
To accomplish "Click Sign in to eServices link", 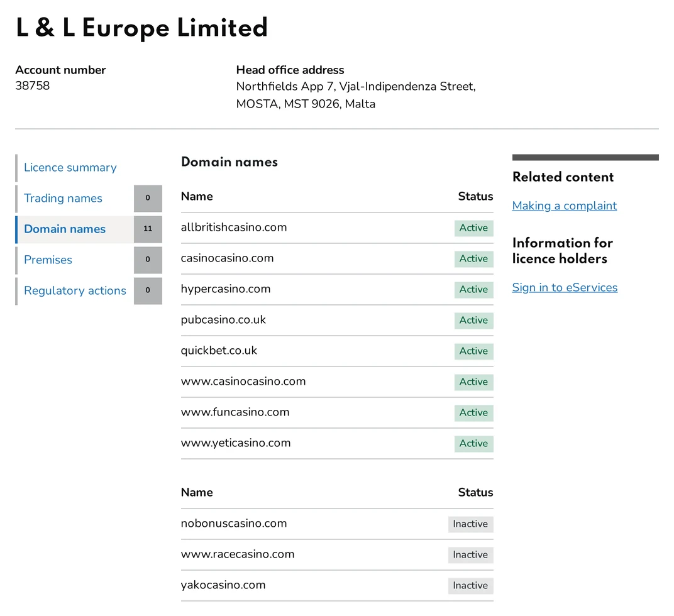I will (x=565, y=288).
